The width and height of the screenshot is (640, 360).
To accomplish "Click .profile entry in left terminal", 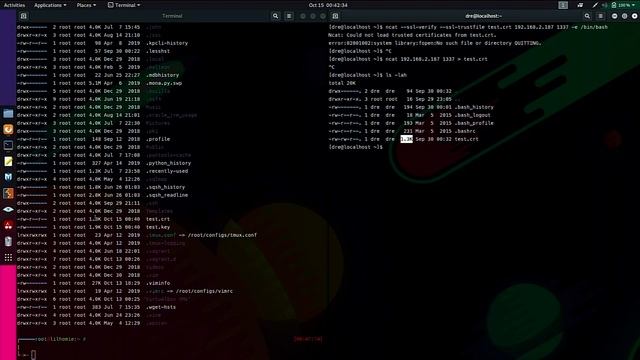I will point(158,139).
